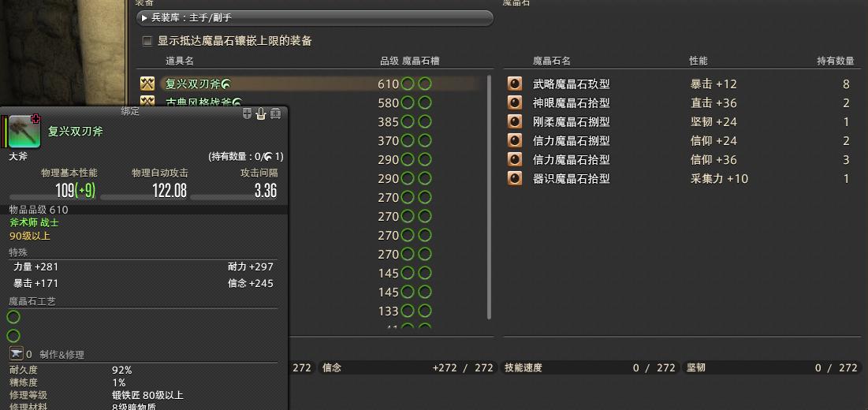868x410 pixels.
Task: Click the 道具名 column header
Action: [180, 61]
